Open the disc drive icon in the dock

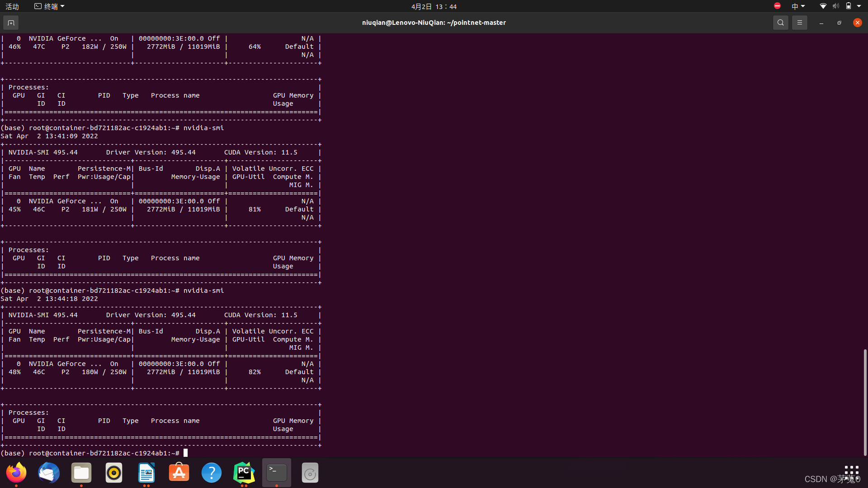[x=310, y=473]
